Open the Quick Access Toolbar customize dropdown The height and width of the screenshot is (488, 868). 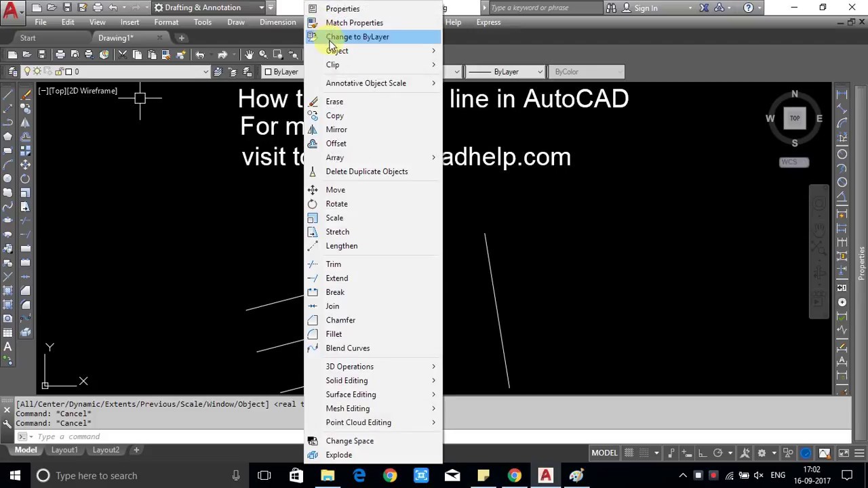coord(271,7)
